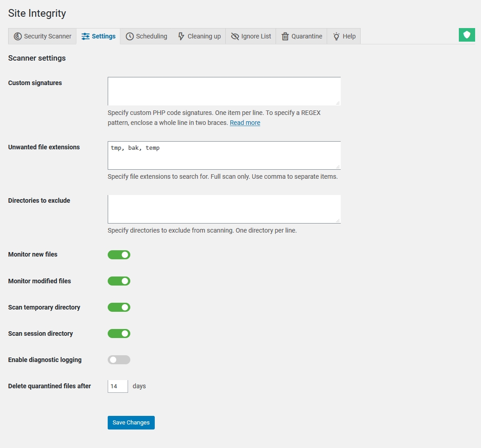Click the quarantined files days input
The width and height of the screenshot is (481, 448).
pos(117,386)
